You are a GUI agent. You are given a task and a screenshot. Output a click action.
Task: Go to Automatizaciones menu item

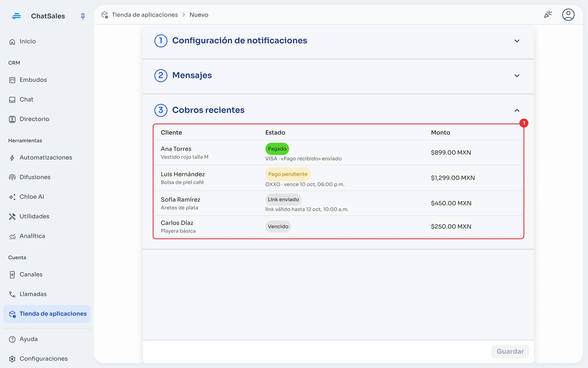click(47, 158)
